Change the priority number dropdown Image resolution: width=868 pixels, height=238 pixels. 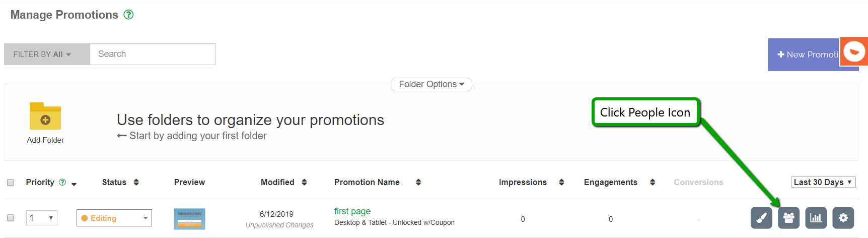pyautogui.click(x=42, y=218)
